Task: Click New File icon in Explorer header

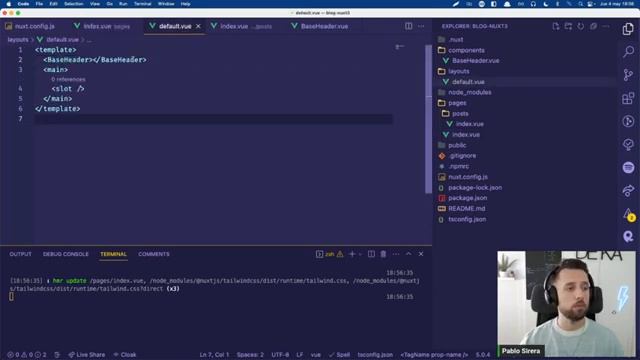Action: point(556,26)
